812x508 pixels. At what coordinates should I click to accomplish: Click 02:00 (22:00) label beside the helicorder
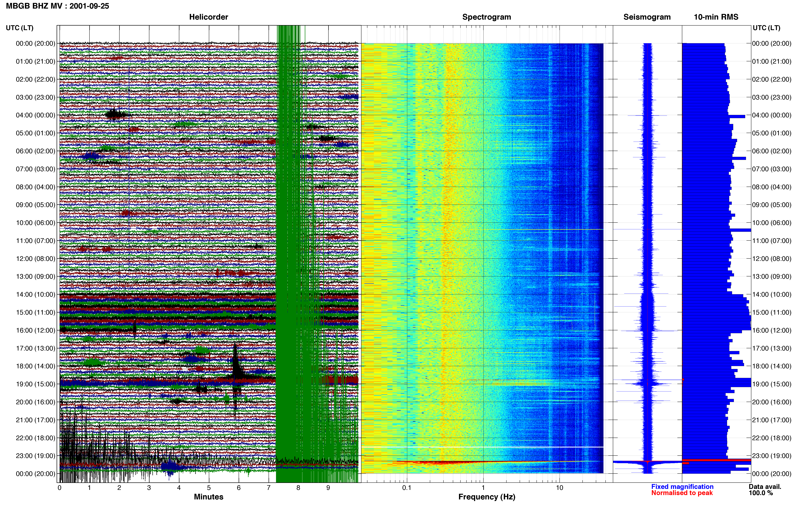[x=36, y=79]
